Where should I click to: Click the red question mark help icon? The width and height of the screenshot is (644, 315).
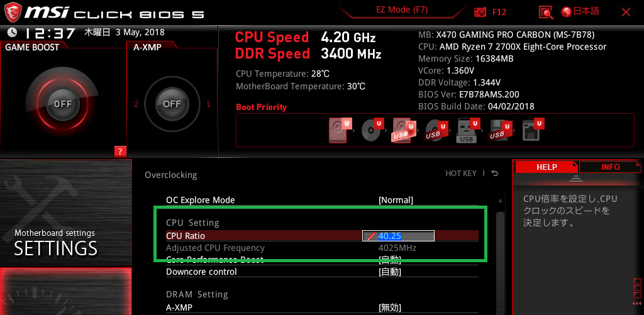pos(120,152)
